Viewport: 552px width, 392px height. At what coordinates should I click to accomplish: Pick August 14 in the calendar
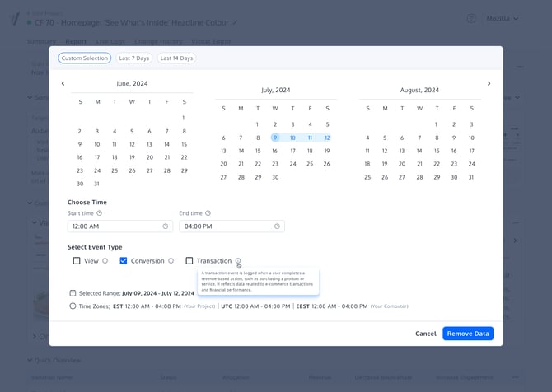click(419, 151)
